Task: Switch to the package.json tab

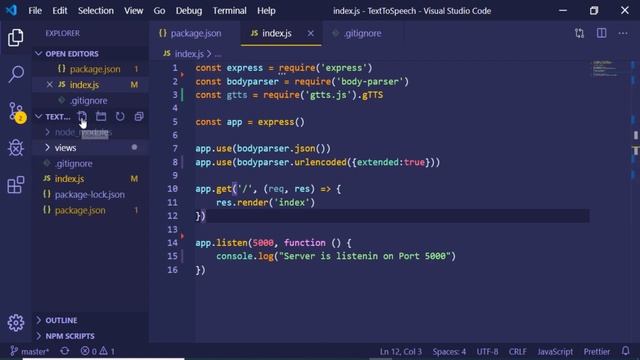Action: tap(195, 33)
